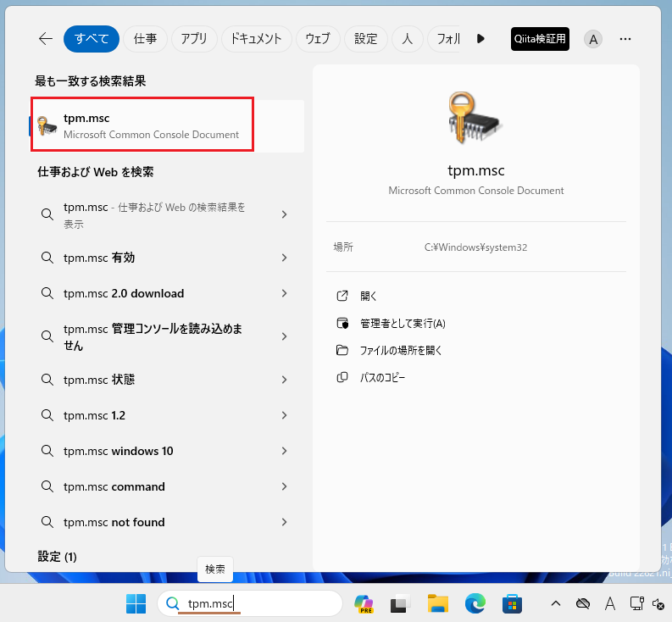Screen dimensions: 672x622
Task: Open the Windows Start button
Action: (136, 603)
